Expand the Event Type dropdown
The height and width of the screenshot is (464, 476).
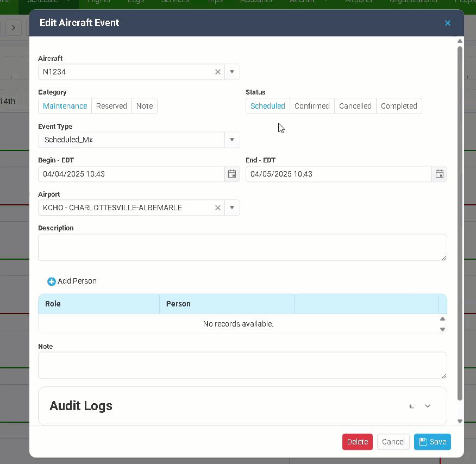click(232, 140)
